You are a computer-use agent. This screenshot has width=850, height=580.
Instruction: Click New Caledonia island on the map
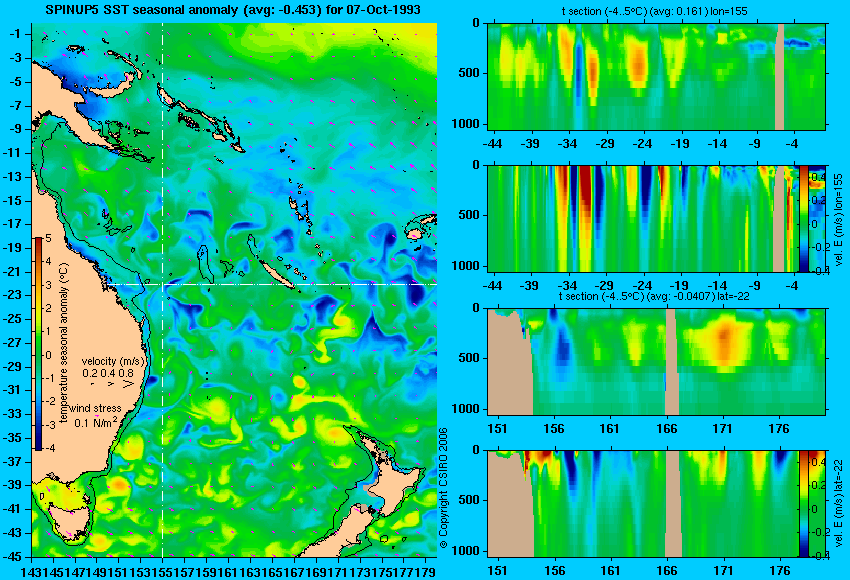276,272
